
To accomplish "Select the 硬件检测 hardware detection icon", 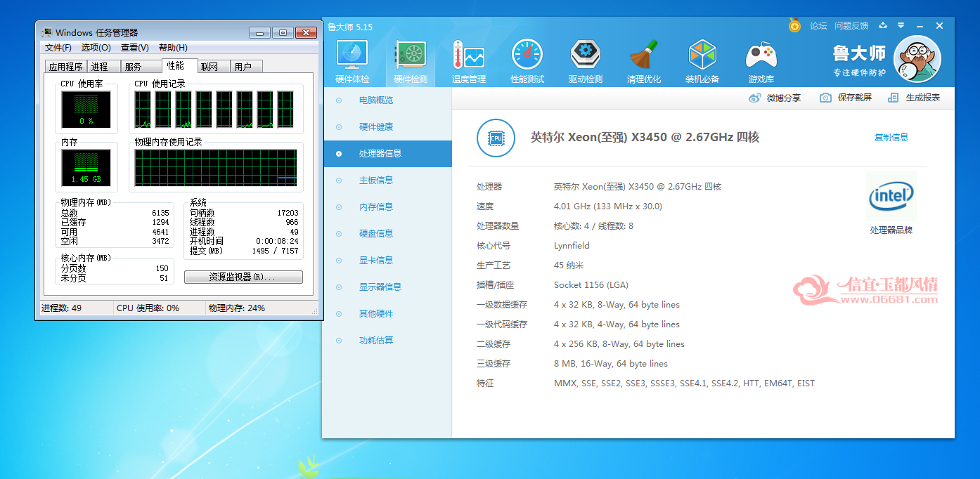I will [x=411, y=63].
